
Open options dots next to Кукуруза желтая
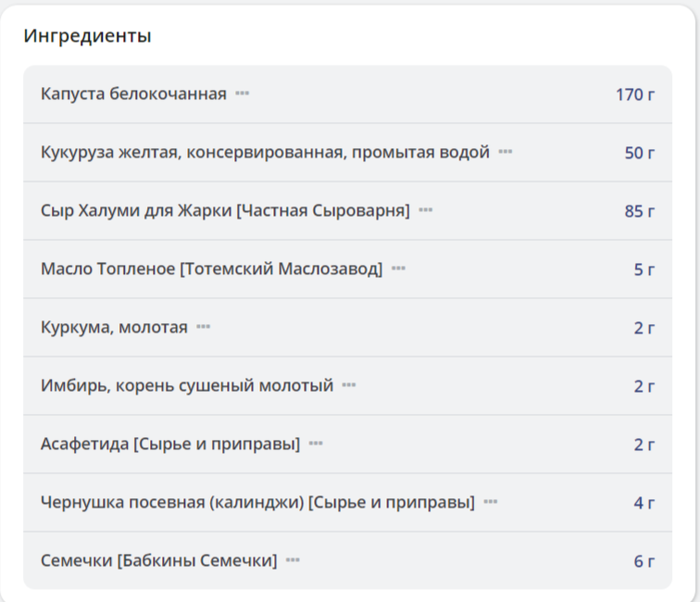click(x=506, y=152)
